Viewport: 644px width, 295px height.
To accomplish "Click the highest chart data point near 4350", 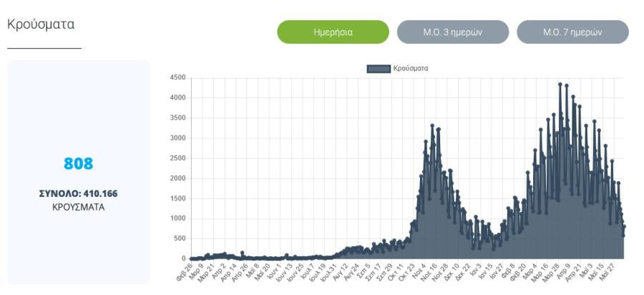I will point(560,84).
